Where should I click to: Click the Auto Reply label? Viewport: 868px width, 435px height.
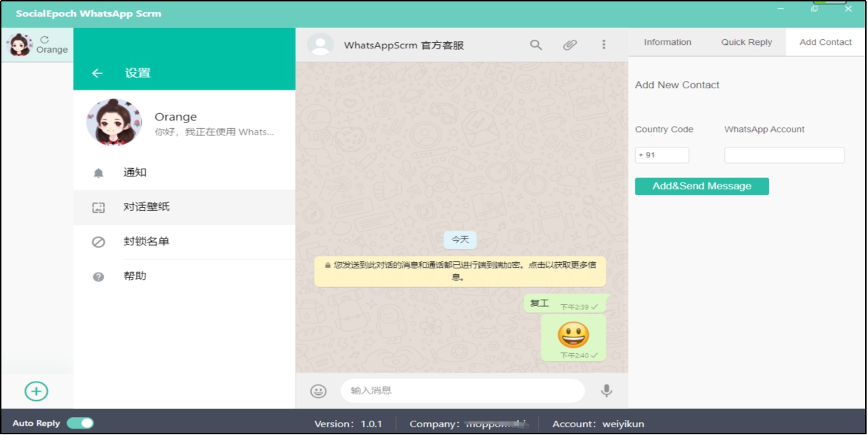pyautogui.click(x=36, y=424)
